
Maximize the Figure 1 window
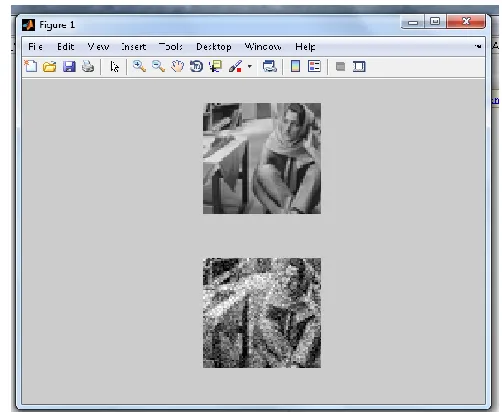pos(435,22)
